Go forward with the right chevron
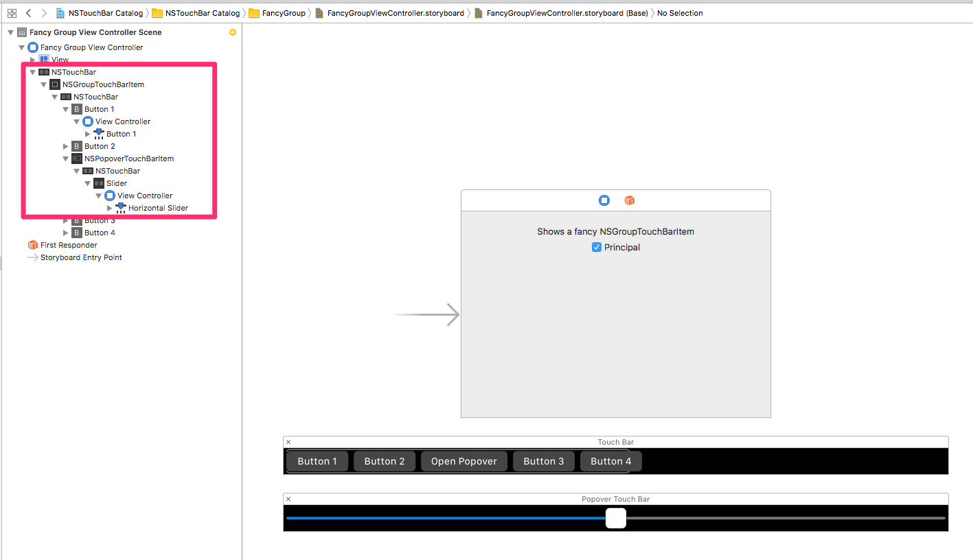The image size is (973, 560). pyautogui.click(x=44, y=13)
